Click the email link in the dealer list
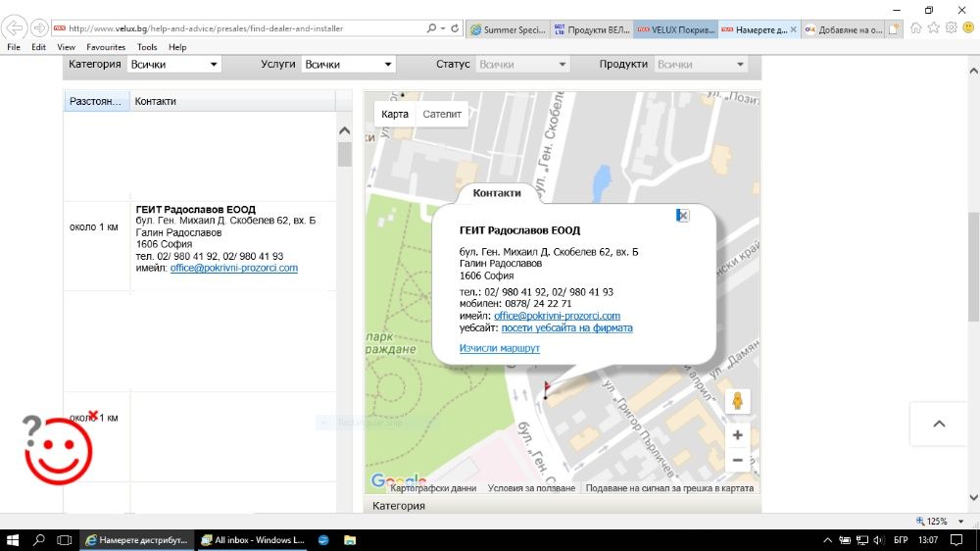This screenshot has width=980, height=551. pyautogui.click(x=234, y=268)
